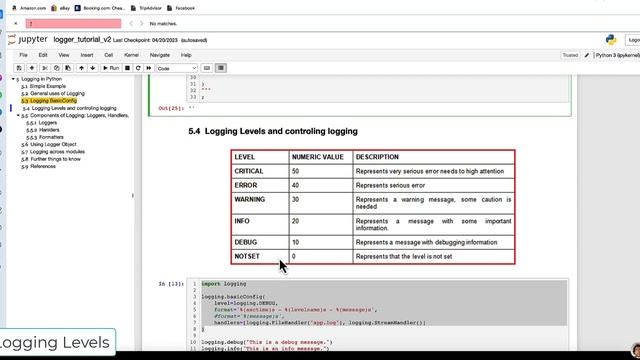
Task: Open the Booking.com bookmark
Action: [100, 8]
